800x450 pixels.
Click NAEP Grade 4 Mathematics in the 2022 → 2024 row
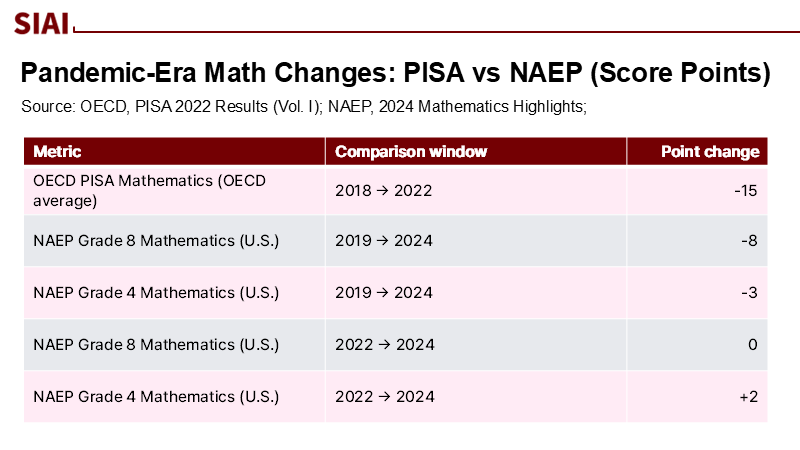click(x=156, y=396)
